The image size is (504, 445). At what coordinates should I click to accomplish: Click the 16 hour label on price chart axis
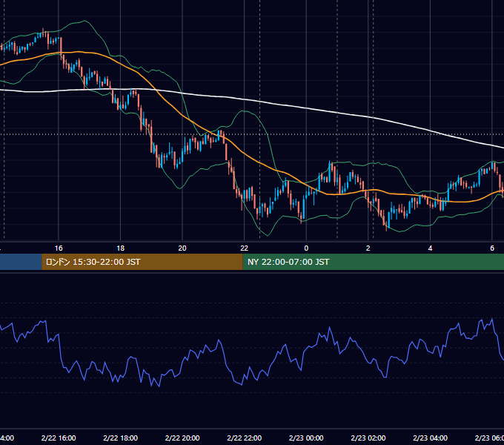(x=59, y=248)
